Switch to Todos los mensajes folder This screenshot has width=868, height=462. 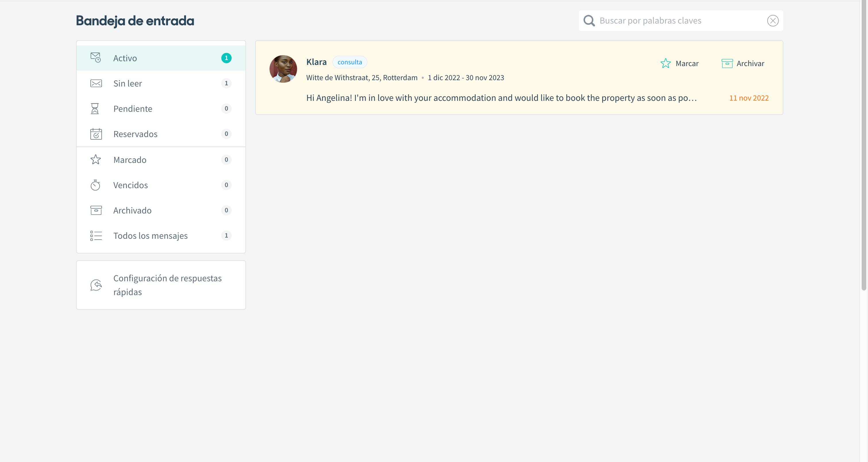point(150,236)
